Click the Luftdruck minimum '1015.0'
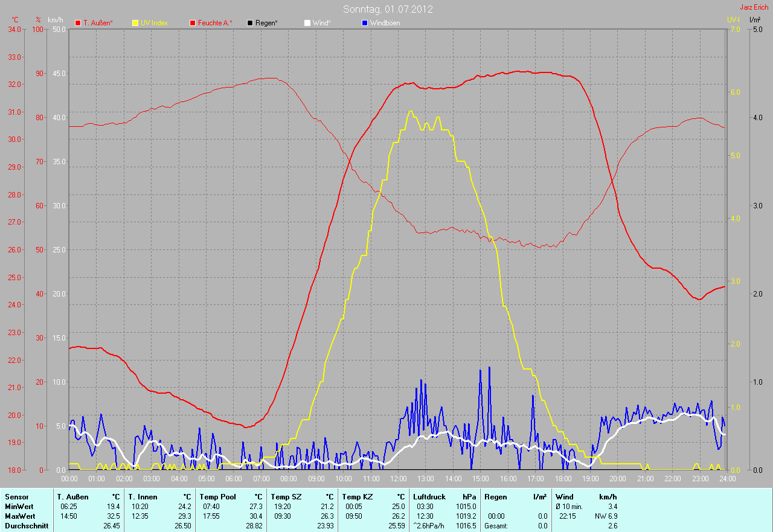Image resolution: width=773 pixels, height=532 pixels. tap(466, 507)
